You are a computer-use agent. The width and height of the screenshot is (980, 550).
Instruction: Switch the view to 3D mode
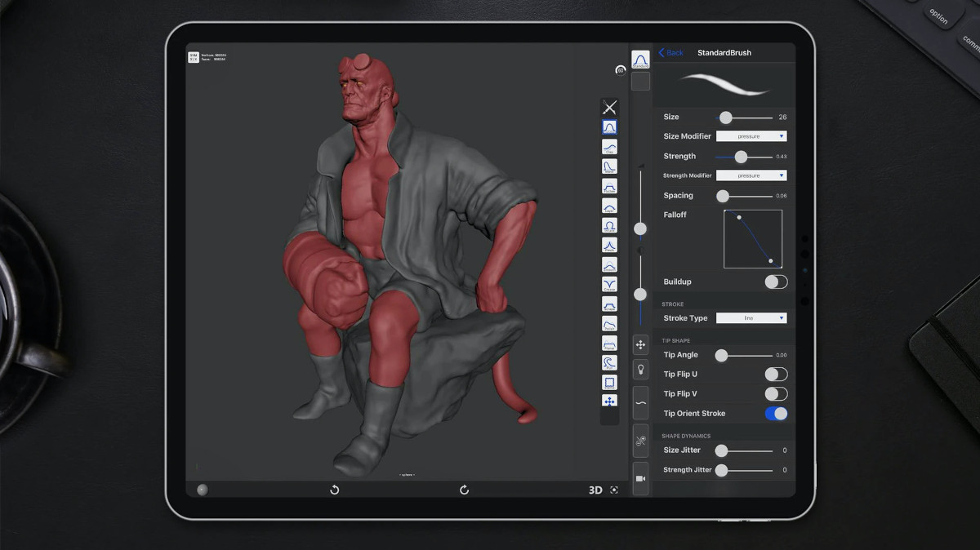594,490
